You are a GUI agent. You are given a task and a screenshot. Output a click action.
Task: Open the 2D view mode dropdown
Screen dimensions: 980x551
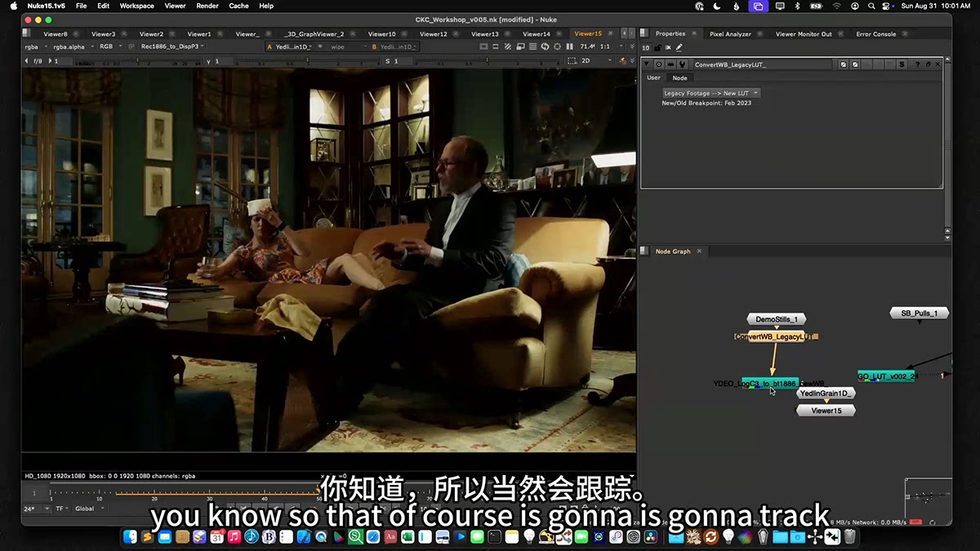click(x=595, y=60)
